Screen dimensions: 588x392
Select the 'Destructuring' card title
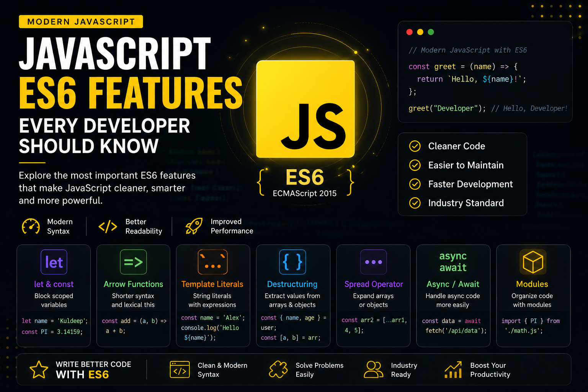coord(292,284)
